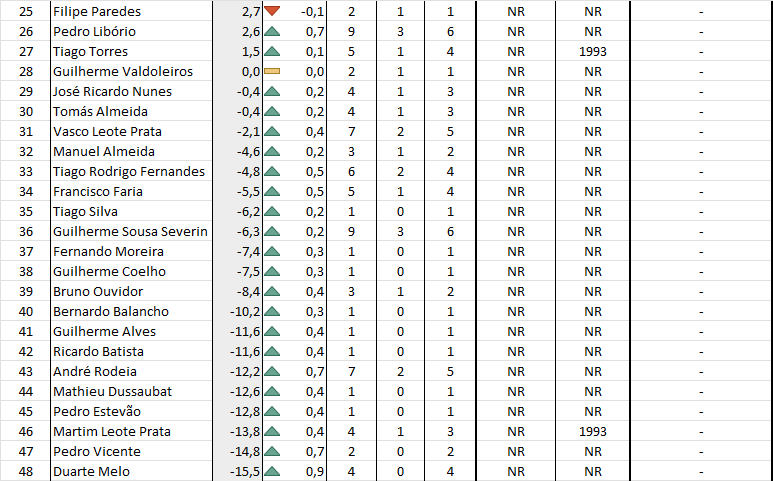
Task: Click the green arrow beside Martim Leote Prata
Action: coord(272,432)
